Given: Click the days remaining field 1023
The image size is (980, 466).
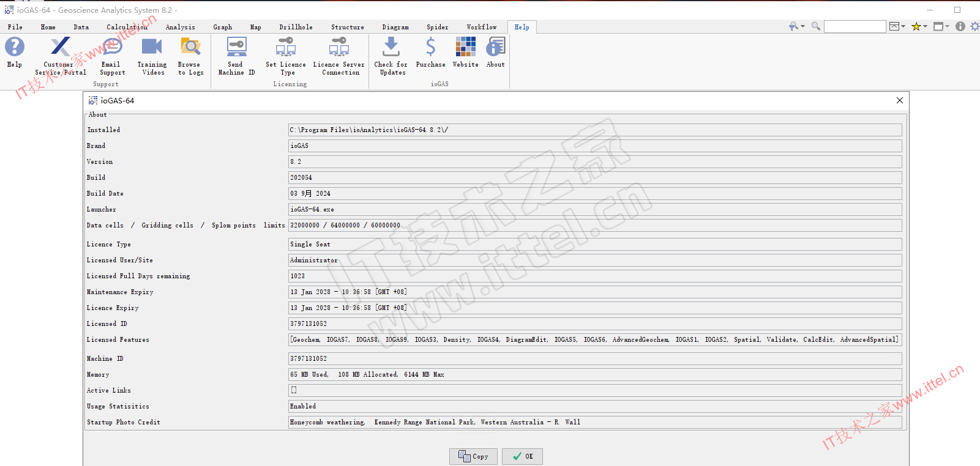Looking at the screenshot, I should click(x=595, y=276).
